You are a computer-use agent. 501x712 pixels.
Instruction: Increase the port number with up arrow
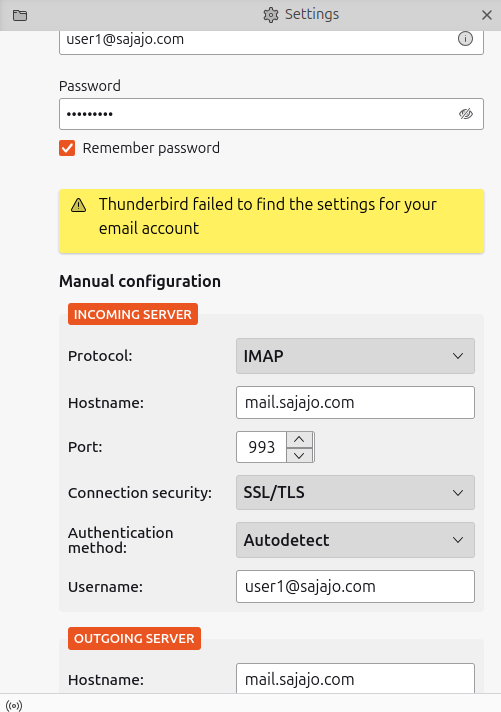click(x=299, y=440)
